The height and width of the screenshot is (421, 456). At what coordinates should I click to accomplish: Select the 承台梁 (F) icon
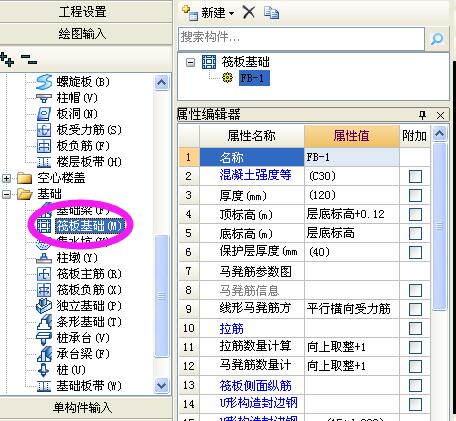tap(44, 354)
